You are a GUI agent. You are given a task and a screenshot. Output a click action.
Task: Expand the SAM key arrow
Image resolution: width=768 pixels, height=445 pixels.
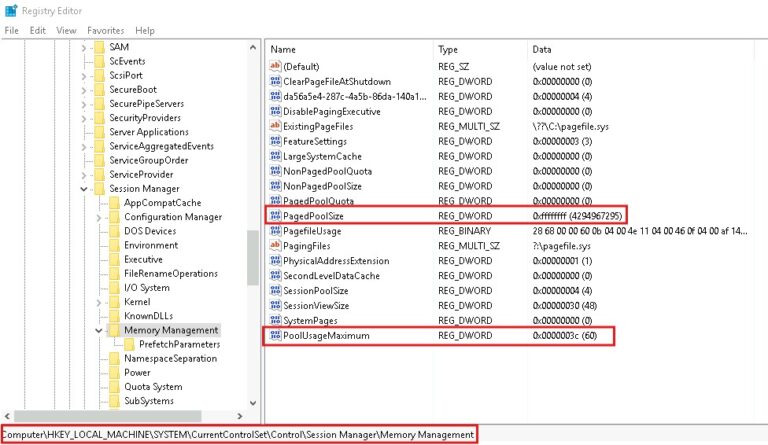(85, 47)
